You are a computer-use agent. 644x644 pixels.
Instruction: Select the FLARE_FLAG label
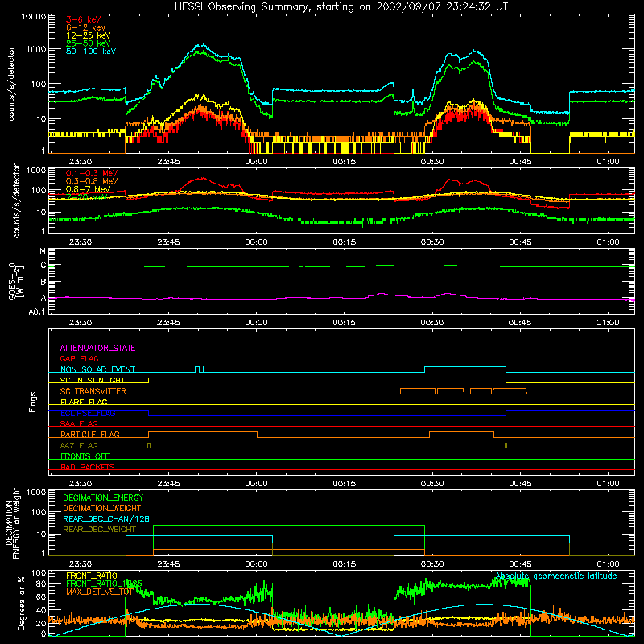84,402
